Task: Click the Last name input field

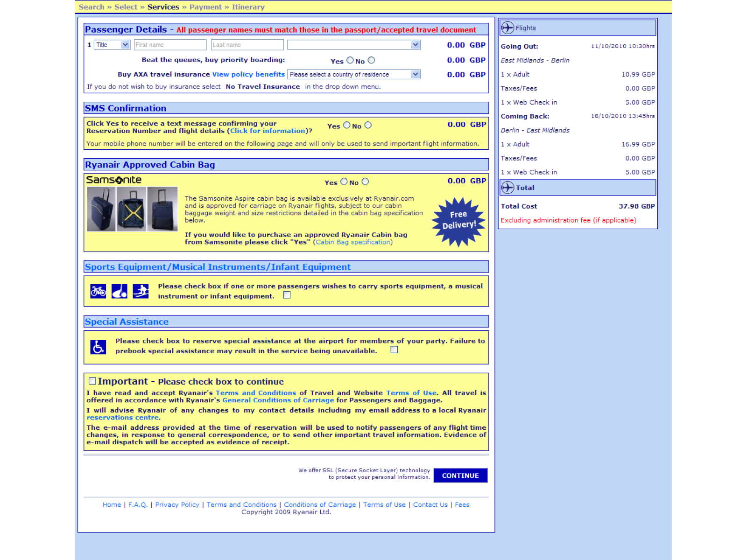Action: (247, 45)
